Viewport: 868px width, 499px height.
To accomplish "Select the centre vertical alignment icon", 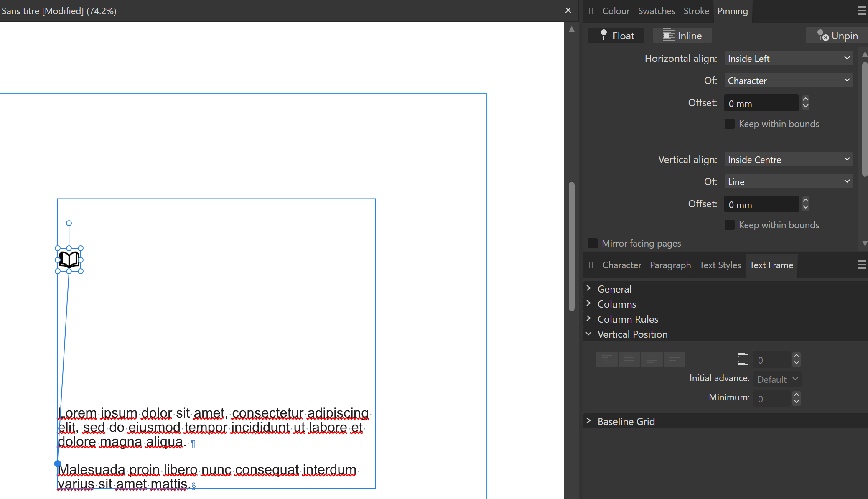I will coord(629,359).
